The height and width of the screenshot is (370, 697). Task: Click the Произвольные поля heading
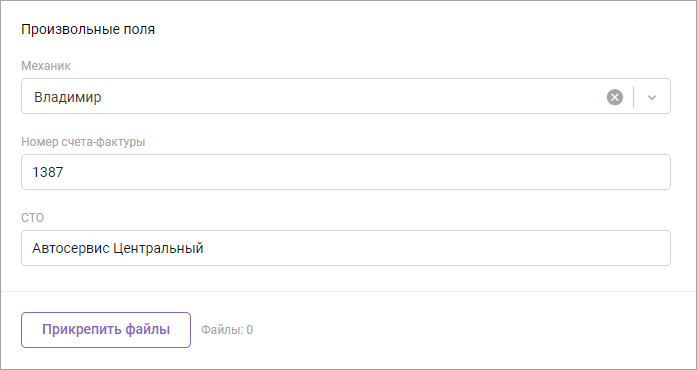(x=88, y=29)
